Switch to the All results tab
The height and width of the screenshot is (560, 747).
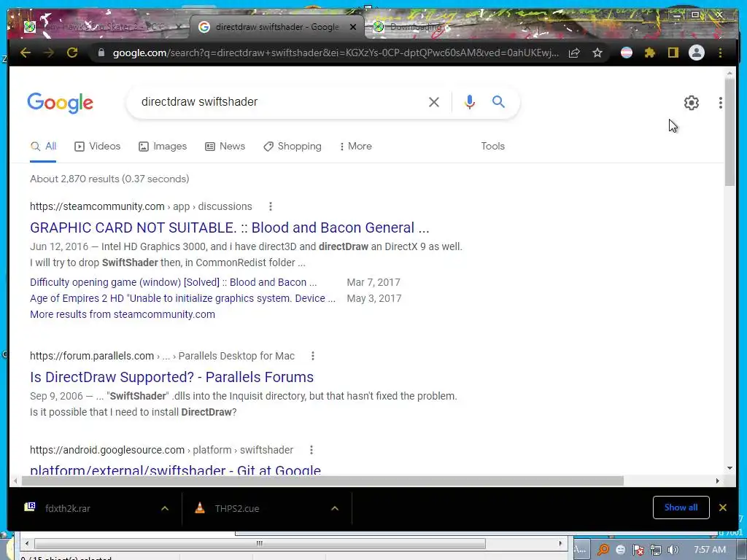[43, 146]
